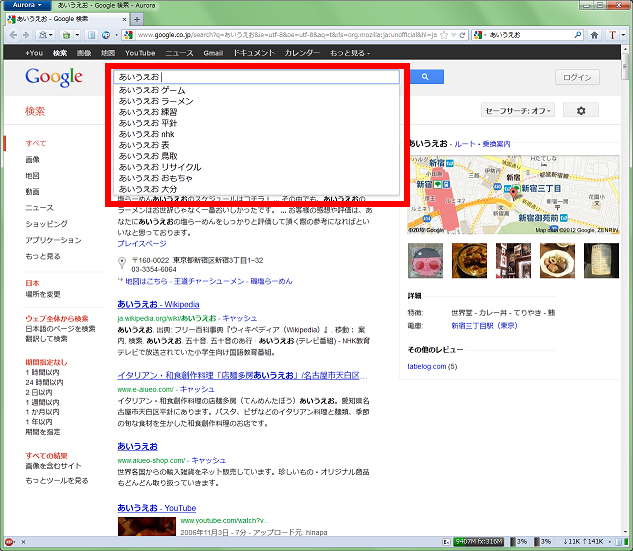Click the memory usage status bar indicator
This screenshot has height=551, width=633.
point(478,542)
